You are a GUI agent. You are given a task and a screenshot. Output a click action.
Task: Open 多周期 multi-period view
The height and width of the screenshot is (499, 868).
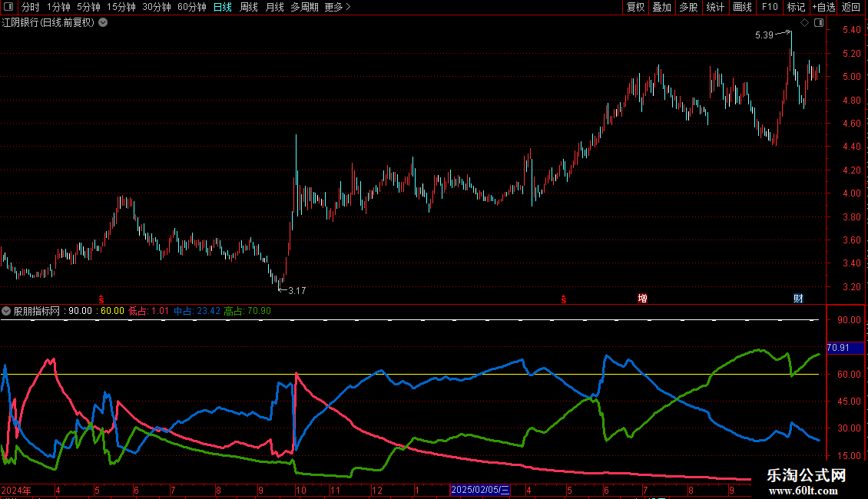coord(304,7)
